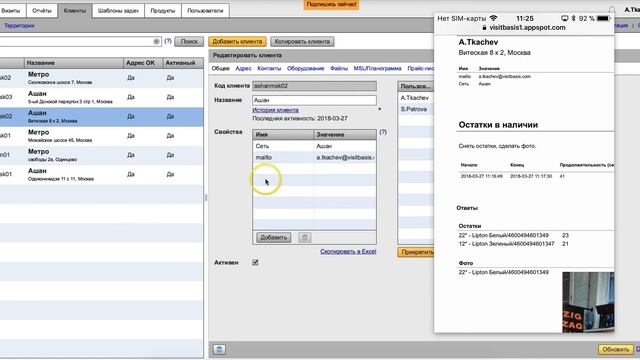
Task: Open the Оборудование client sub-tab
Action: pos(305,68)
